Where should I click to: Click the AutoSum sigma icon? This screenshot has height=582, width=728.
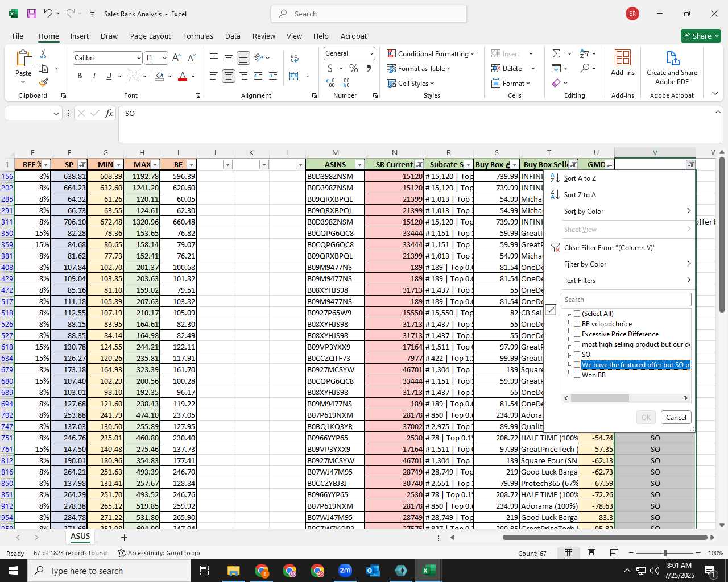[x=556, y=53]
